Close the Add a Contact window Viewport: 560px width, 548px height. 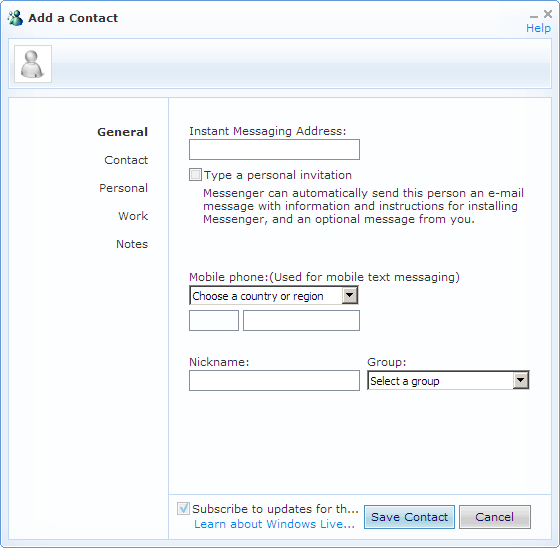tap(548, 14)
